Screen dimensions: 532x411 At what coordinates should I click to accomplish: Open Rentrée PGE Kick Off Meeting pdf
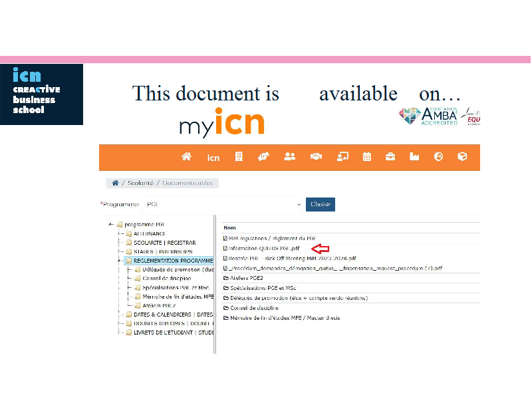coord(289,258)
